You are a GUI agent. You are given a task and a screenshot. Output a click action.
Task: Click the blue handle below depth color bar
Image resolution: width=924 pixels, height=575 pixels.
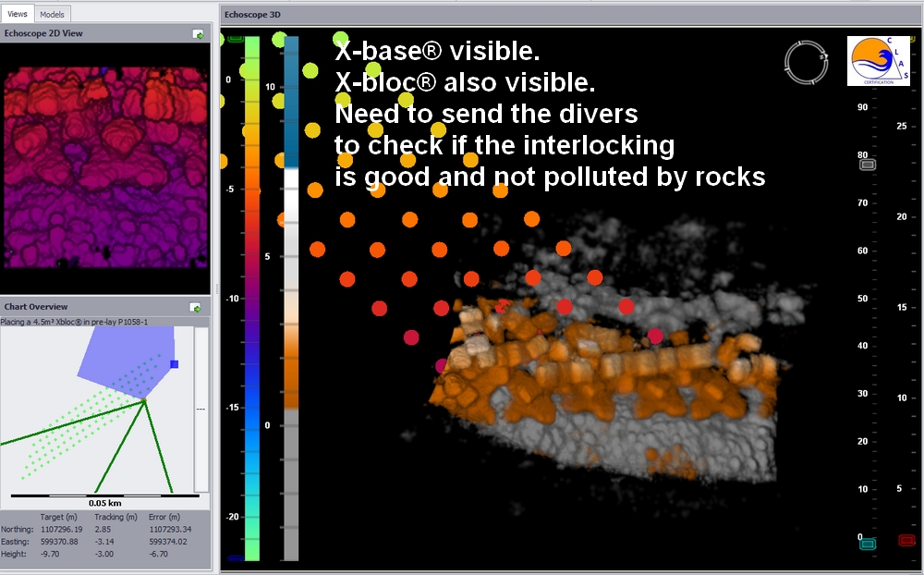pyautogui.click(x=236, y=558)
